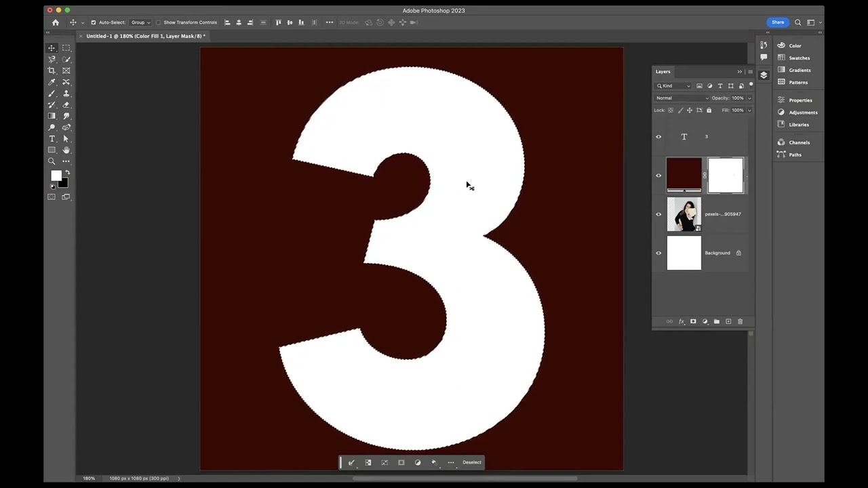
Task: Select the Hand tool
Action: pos(66,150)
